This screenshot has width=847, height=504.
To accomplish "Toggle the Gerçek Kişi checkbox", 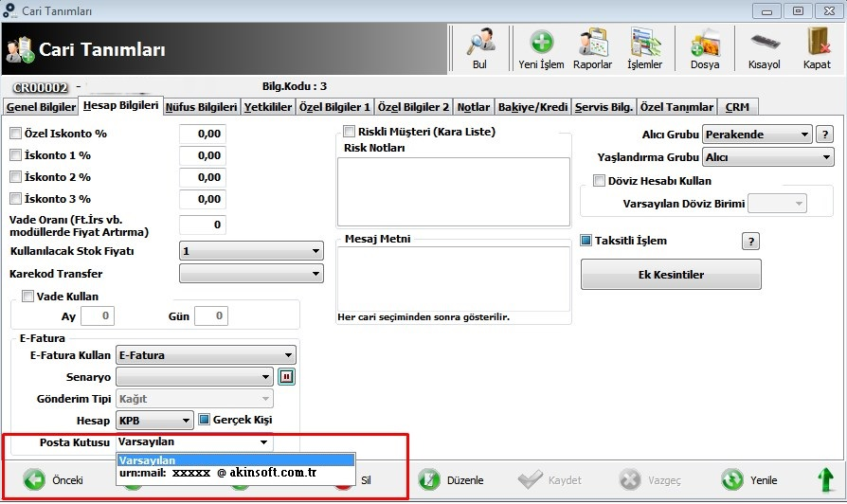I will (205, 419).
